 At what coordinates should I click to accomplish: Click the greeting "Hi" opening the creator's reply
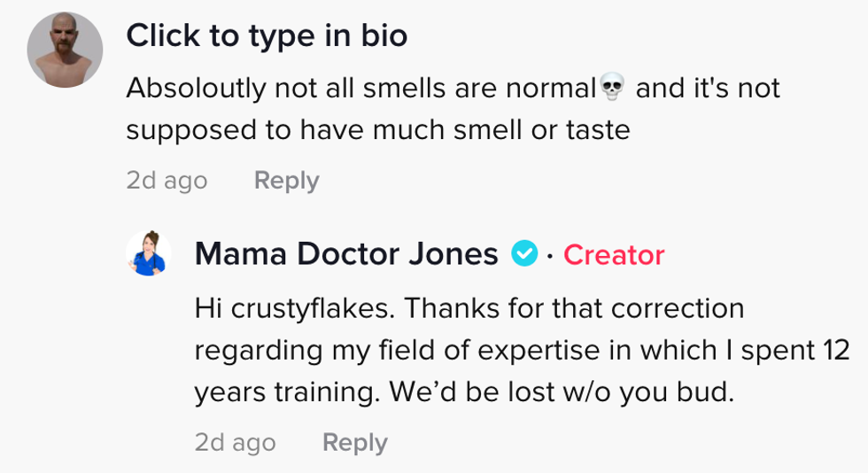tap(208, 308)
